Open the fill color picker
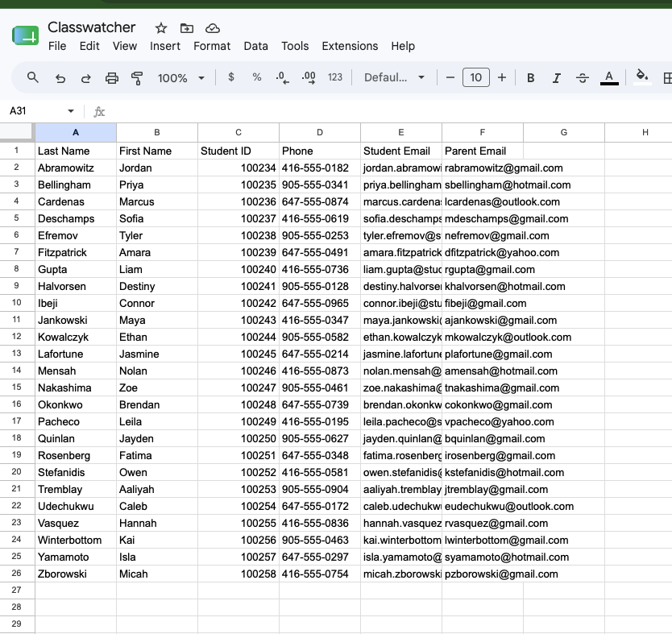The width and height of the screenshot is (672, 634). (x=641, y=77)
